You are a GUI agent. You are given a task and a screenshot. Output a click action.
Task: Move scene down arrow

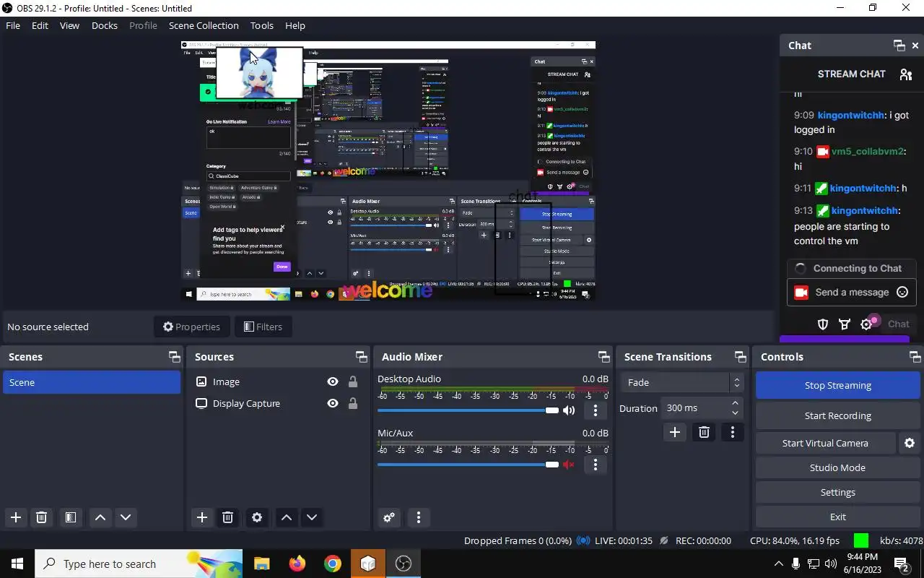(x=126, y=517)
